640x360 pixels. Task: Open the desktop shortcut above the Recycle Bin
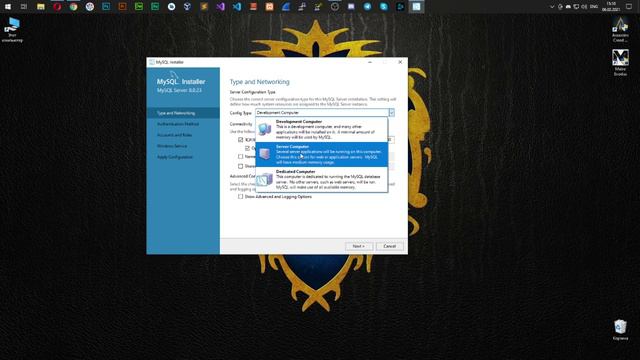coord(620,62)
